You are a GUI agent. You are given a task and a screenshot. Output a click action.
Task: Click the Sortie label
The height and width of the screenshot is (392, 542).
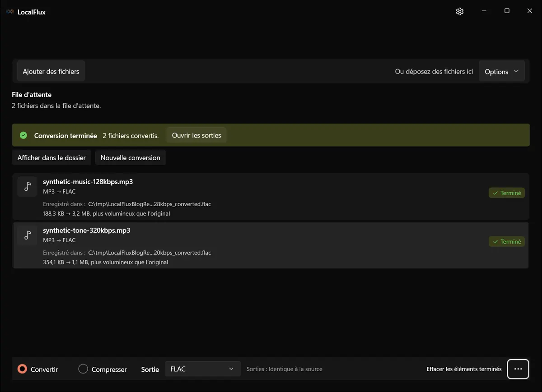coord(150,369)
